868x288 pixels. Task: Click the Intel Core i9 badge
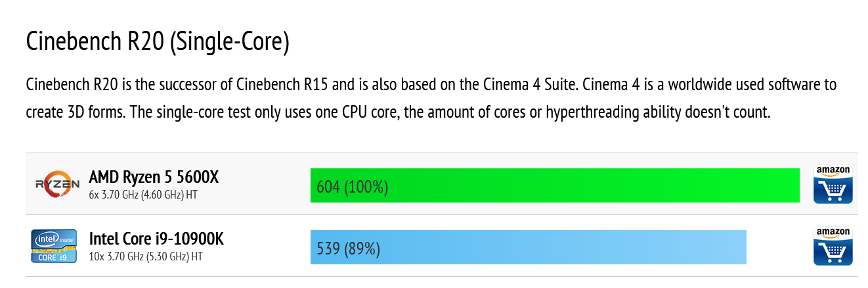point(53,246)
